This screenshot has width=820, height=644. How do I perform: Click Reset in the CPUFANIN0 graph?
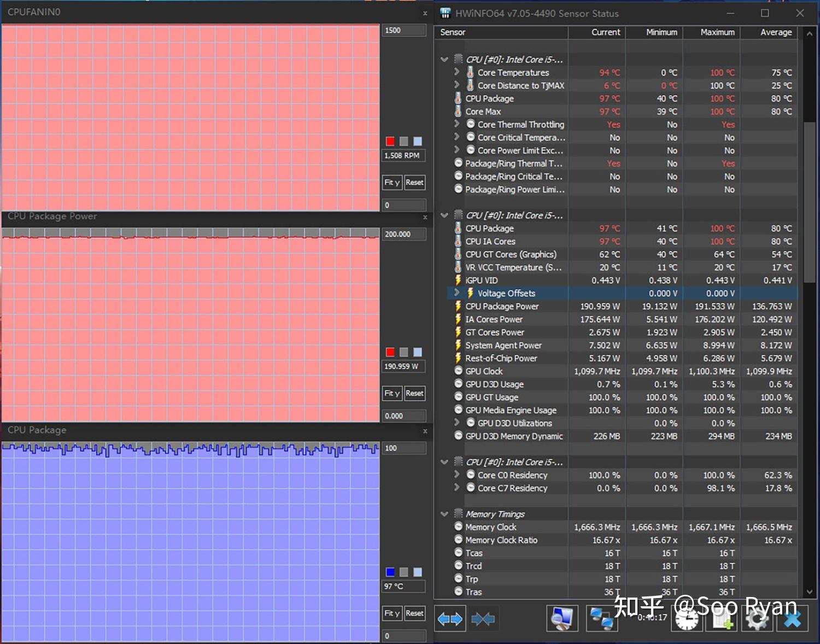pyautogui.click(x=414, y=183)
